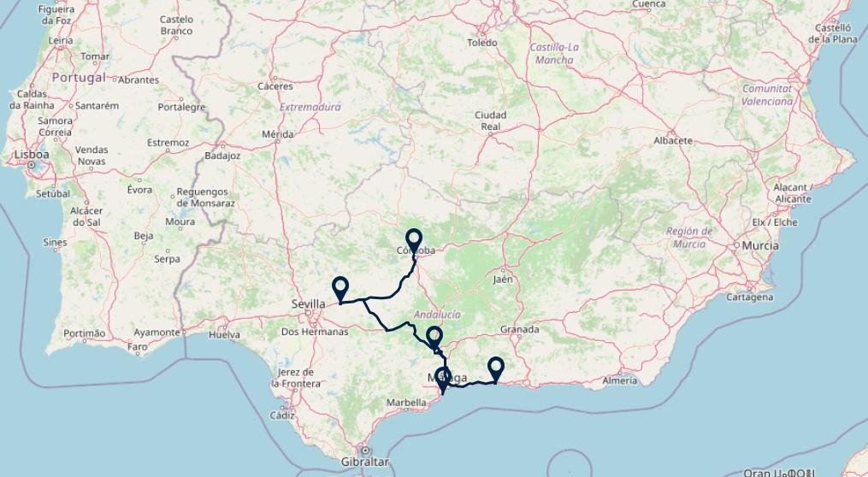Select the Castilla-La Mancha region label
Viewport: 868px width, 477px height.
(x=554, y=53)
